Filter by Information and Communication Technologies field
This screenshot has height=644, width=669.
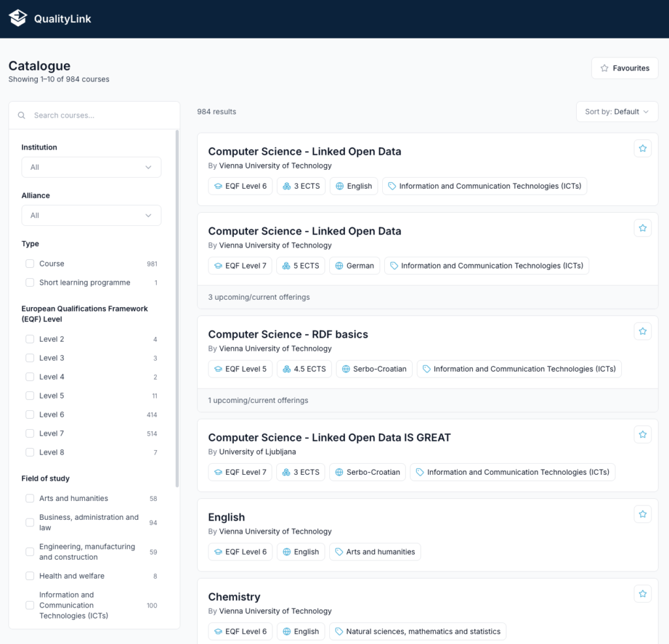coord(30,605)
